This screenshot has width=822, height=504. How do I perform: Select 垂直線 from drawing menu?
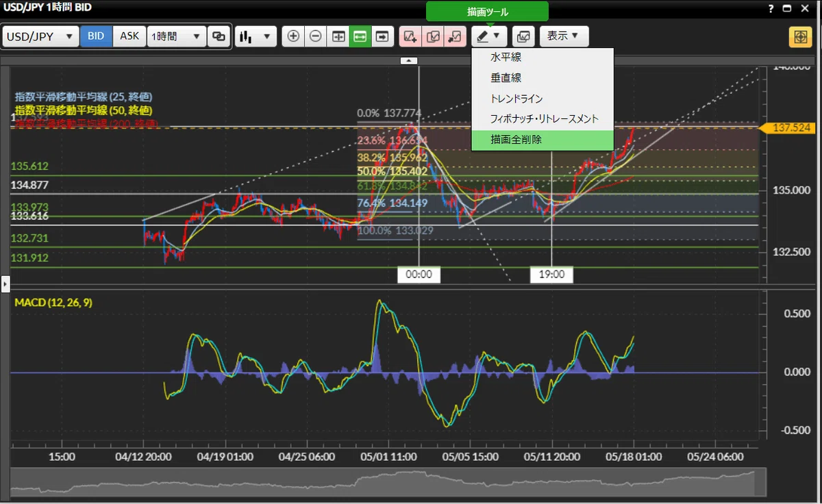[543, 78]
